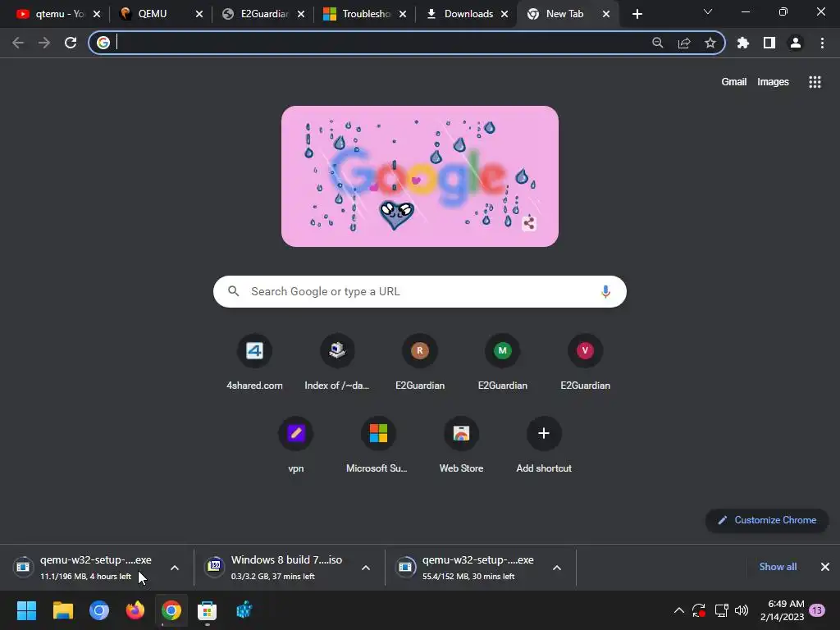
Task: Open the volume control in system tray
Action: [742, 610]
